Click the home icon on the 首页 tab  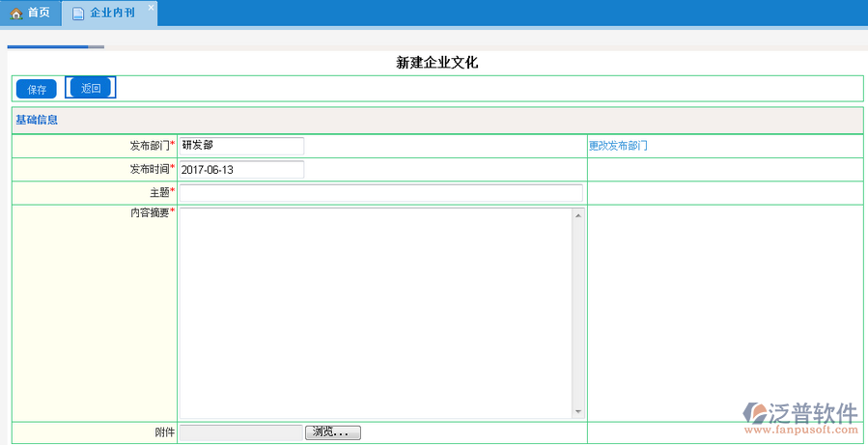[15, 14]
